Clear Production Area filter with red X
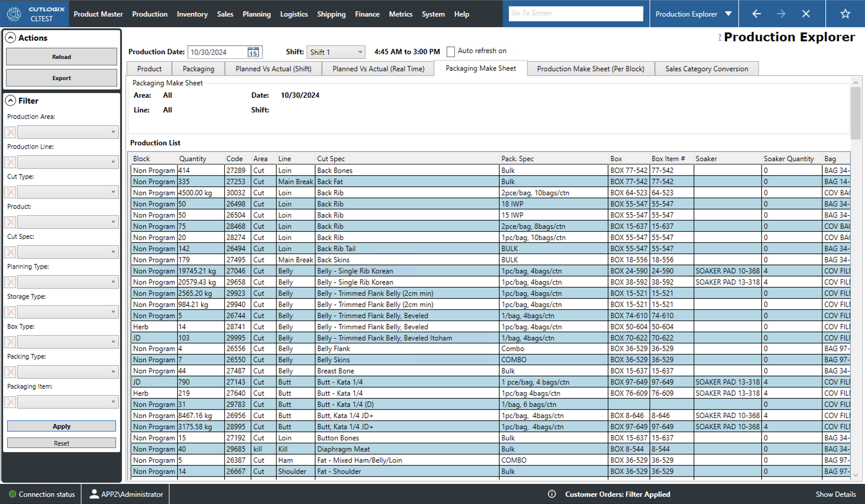This screenshot has height=504, width=865. [10, 132]
